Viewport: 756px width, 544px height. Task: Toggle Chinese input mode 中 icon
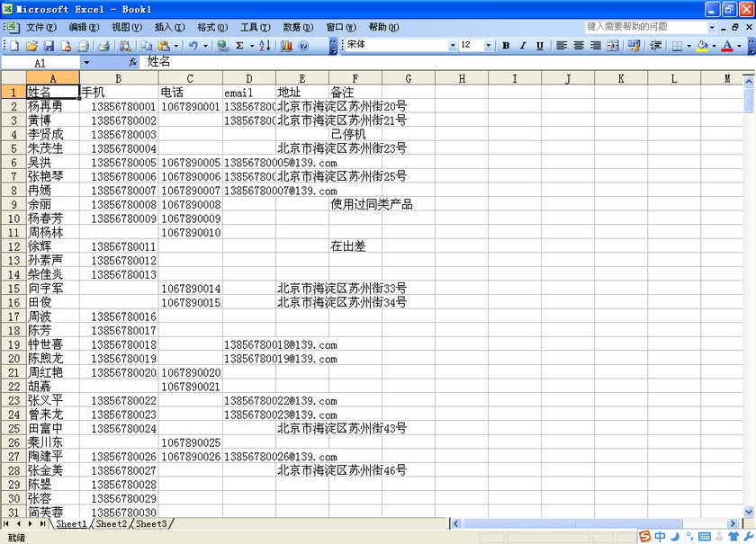pyautogui.click(x=660, y=536)
